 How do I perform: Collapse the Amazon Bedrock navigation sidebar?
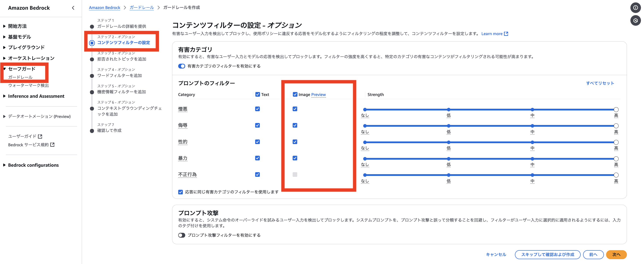(x=73, y=8)
